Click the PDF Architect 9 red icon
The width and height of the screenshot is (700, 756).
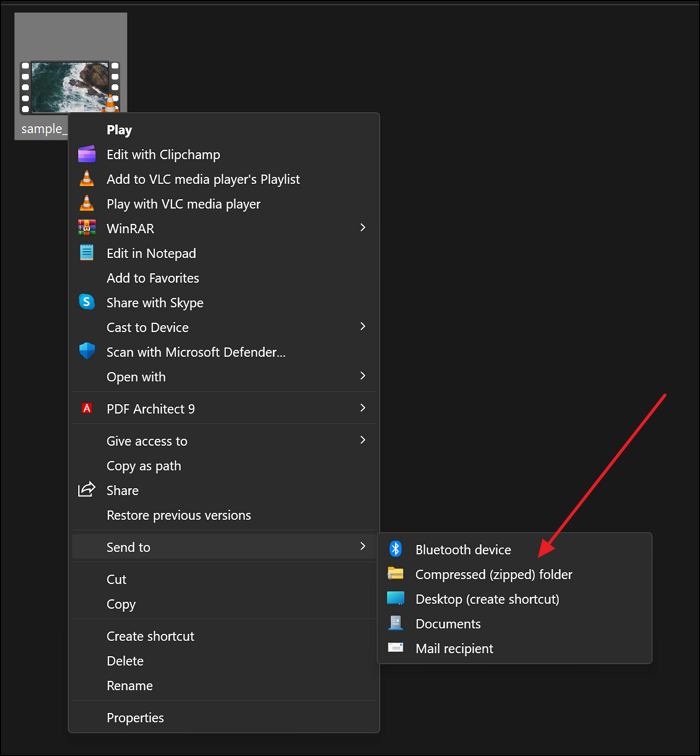click(87, 408)
